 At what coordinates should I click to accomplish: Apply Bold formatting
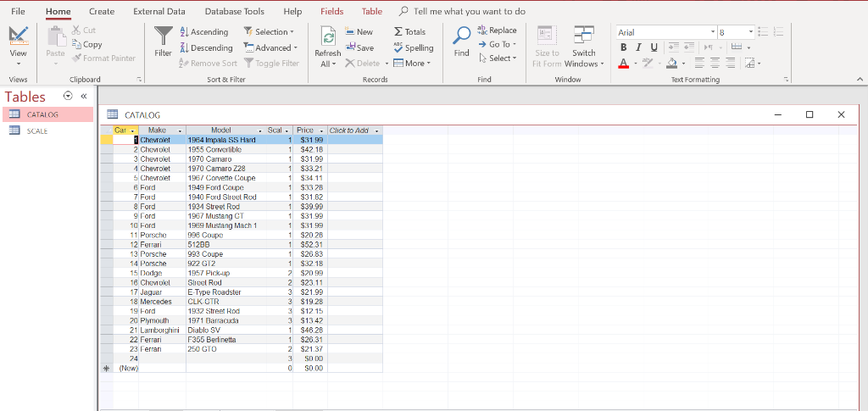623,47
